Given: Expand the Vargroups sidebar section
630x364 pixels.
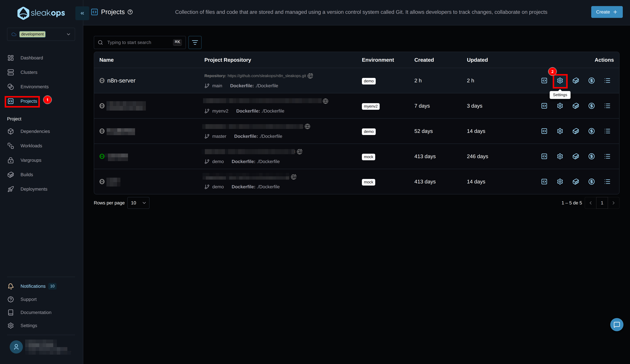Looking at the screenshot, I should coord(31,160).
